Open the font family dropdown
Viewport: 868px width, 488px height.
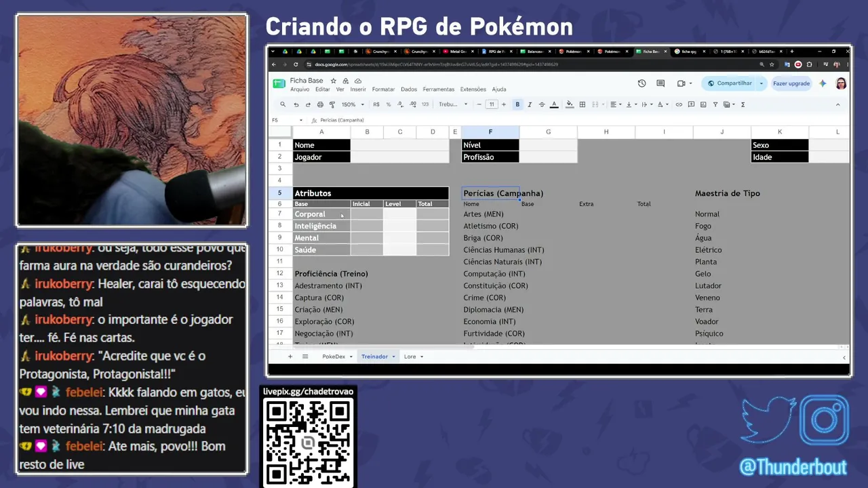[453, 104]
